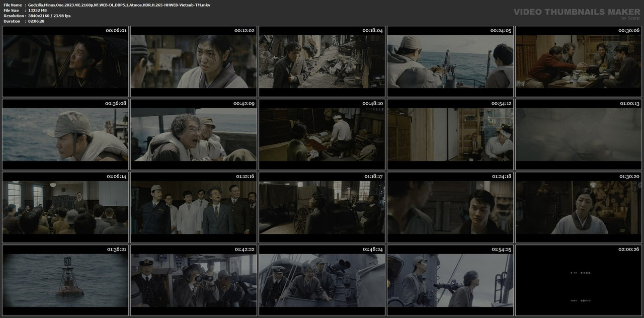Select the 00:30:06 dinner table thumbnail
The width and height of the screenshot is (644, 318).
pyautogui.click(x=579, y=61)
